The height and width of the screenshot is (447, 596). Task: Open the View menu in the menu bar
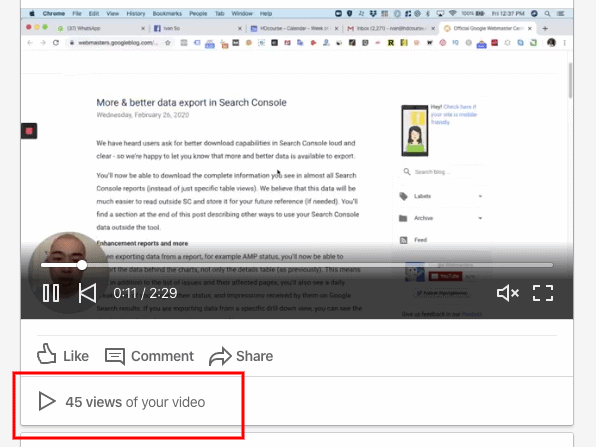[x=113, y=14]
